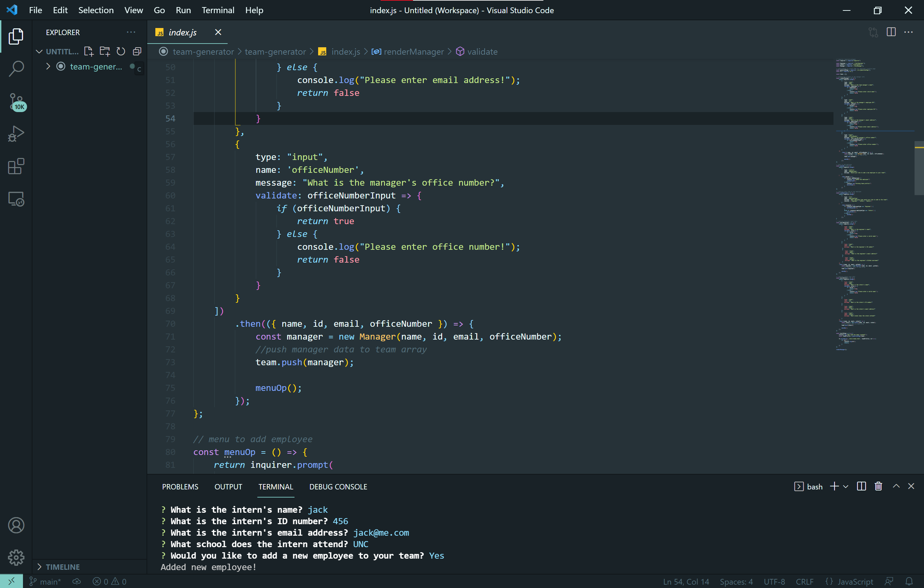924x588 pixels.
Task: Open the Extensions view
Action: tap(16, 166)
